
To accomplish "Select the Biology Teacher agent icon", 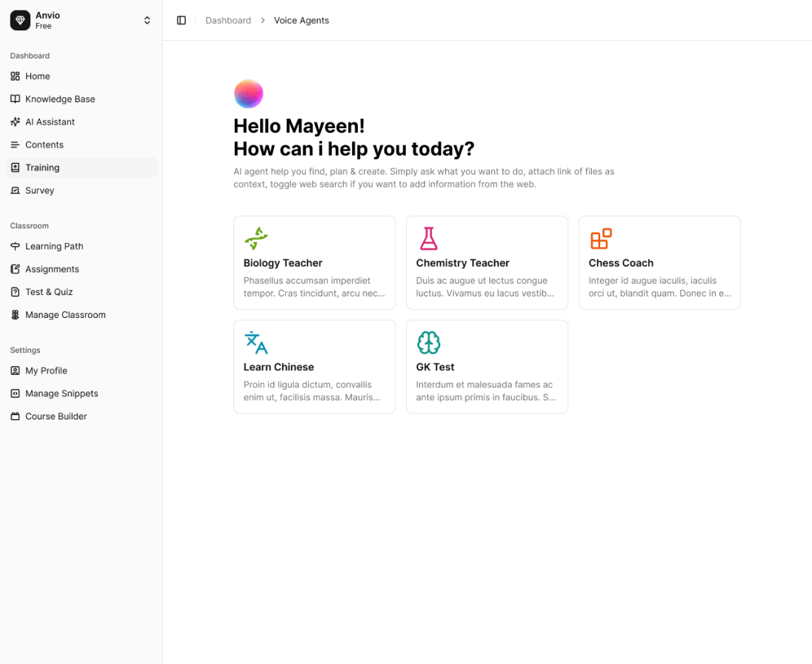I will [256, 237].
